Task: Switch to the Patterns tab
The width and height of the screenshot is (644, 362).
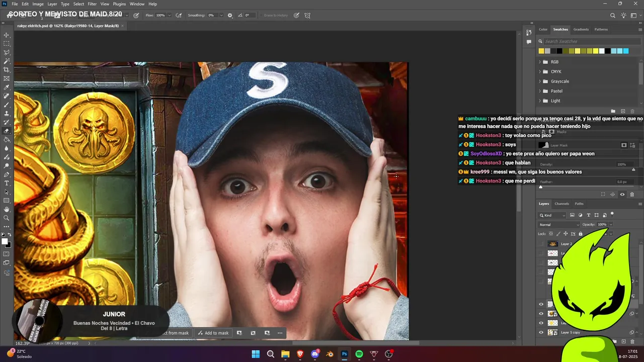Action: point(601,29)
